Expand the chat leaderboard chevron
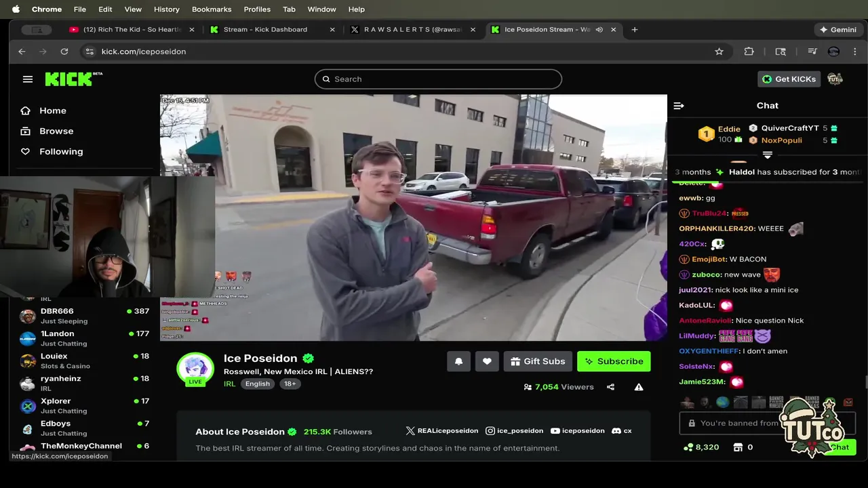Screen dimensions: 868x488 point(768,155)
